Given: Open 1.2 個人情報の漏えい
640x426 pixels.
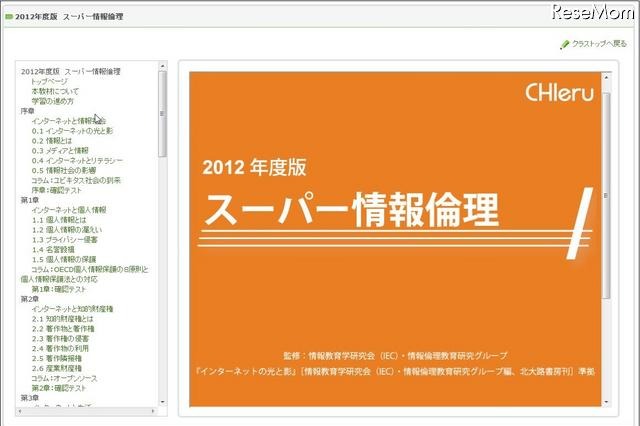Looking at the screenshot, I should 67,230.
